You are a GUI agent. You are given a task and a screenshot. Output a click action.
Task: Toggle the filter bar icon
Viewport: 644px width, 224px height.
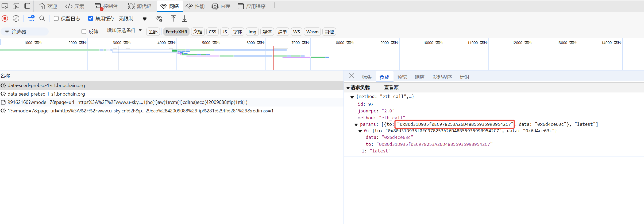pos(31,18)
